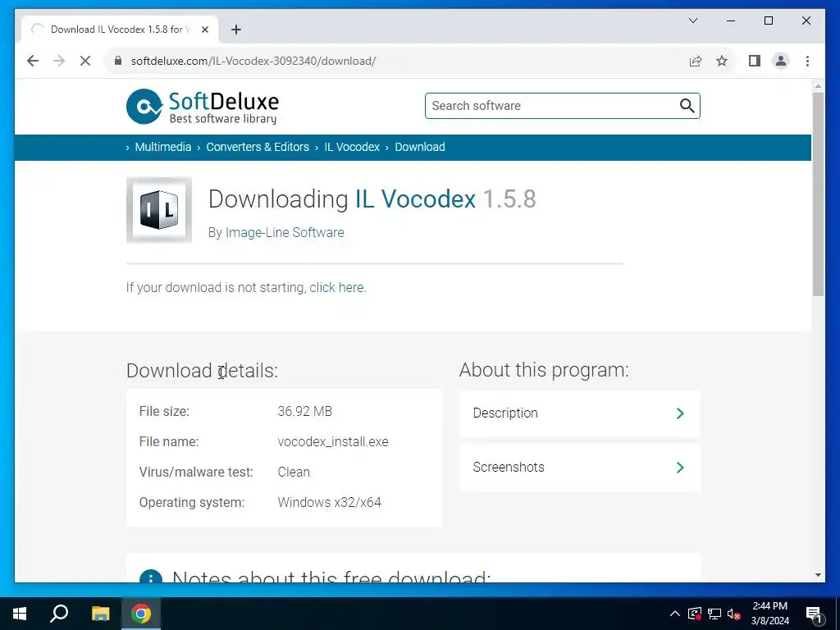
Task: Open the Multimedia breadcrumb
Action: pos(163,147)
